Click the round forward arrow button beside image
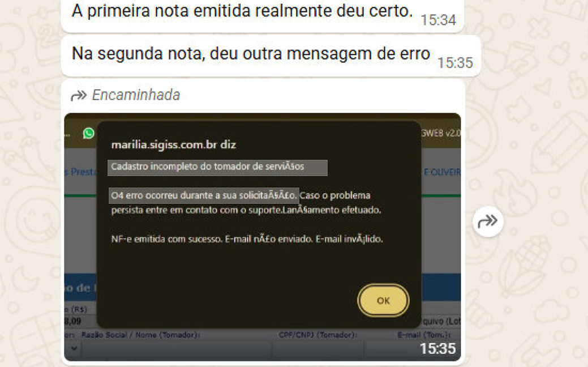Viewport: 588px width, 367px height. pyautogui.click(x=487, y=221)
